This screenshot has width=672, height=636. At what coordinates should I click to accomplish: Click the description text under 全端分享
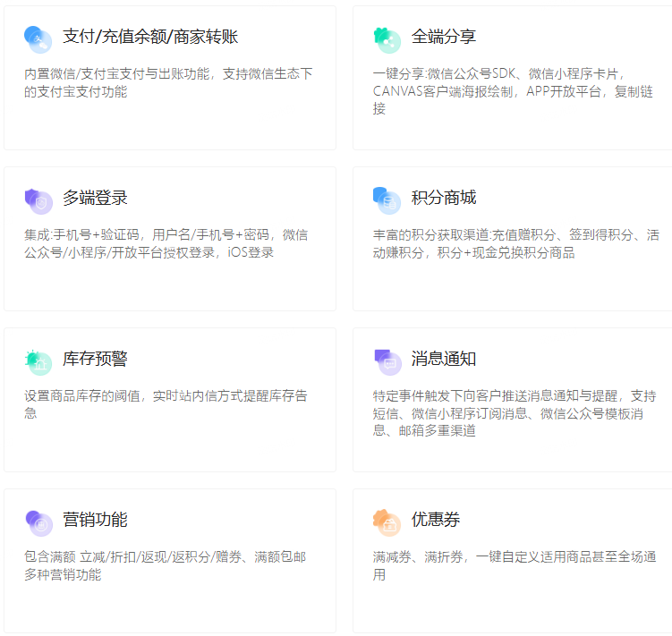(514, 91)
